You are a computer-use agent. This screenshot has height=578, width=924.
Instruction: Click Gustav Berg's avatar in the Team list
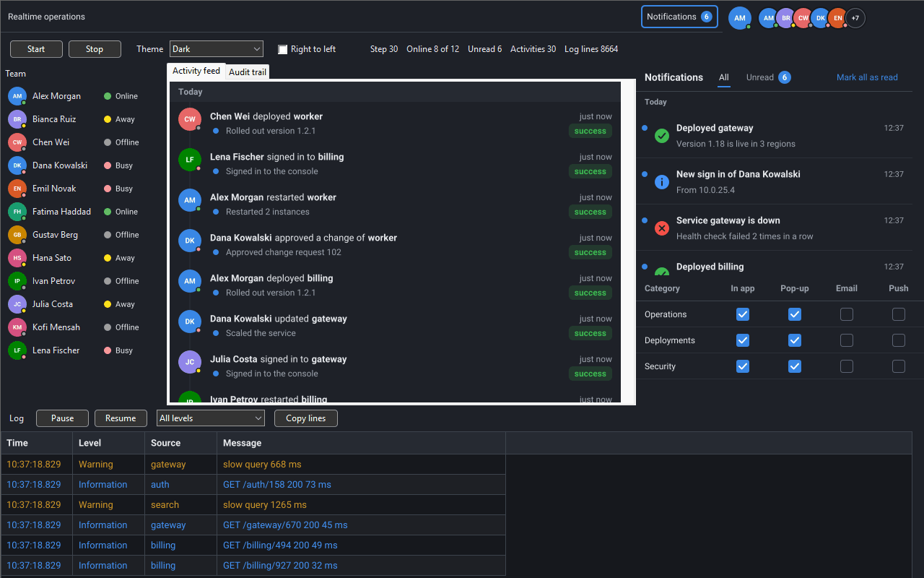pos(17,235)
